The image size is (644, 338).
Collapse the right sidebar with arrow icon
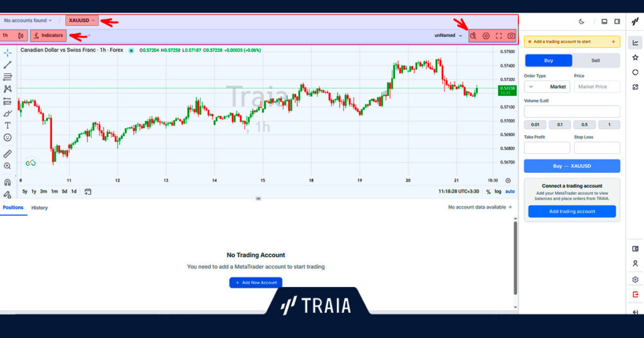click(635, 312)
